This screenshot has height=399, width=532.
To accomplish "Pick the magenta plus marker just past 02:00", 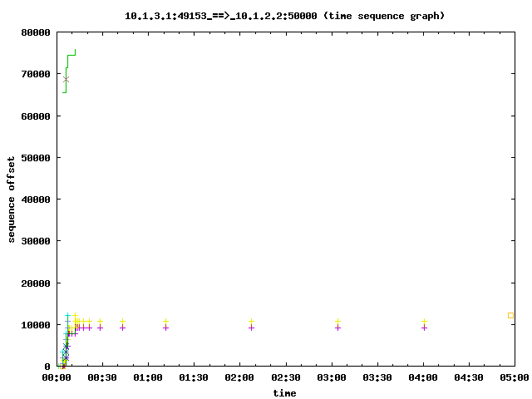I will [251, 328].
